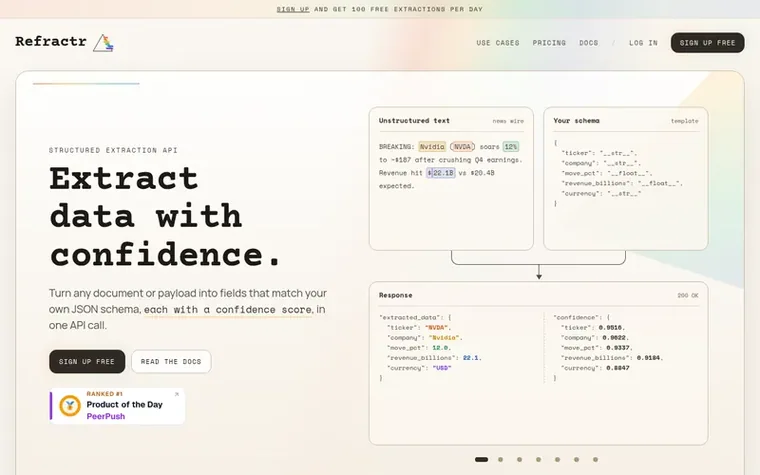Click the 'Response' card title
Screen dimensions: 760x475
396,295
